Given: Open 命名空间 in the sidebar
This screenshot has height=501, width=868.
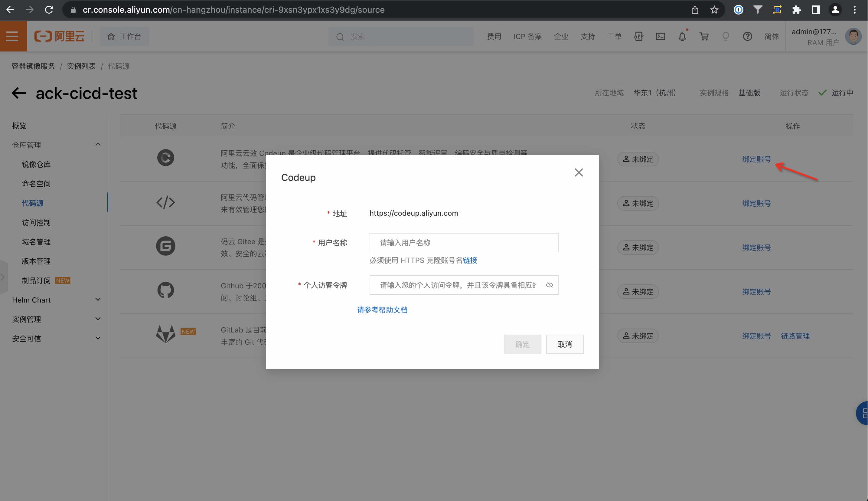Looking at the screenshot, I should click(x=36, y=184).
